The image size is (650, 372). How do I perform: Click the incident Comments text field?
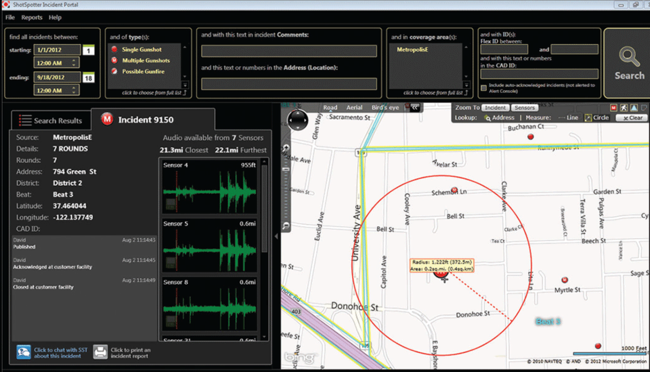(x=289, y=51)
